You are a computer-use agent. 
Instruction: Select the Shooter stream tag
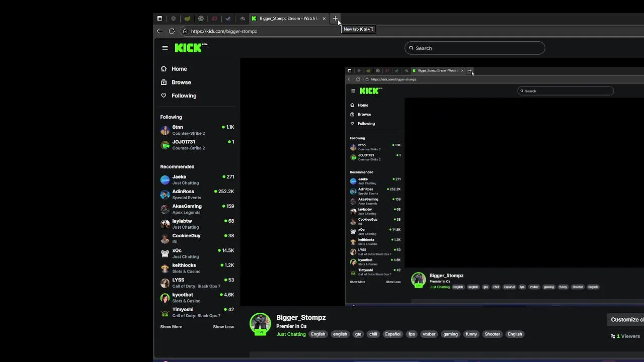[x=493, y=334]
